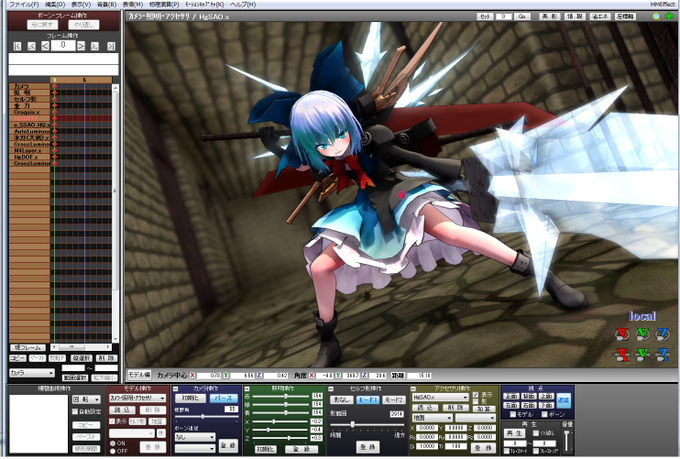Select the HgDOF.x timeline row
This screenshot has height=459, width=680.
click(29, 157)
